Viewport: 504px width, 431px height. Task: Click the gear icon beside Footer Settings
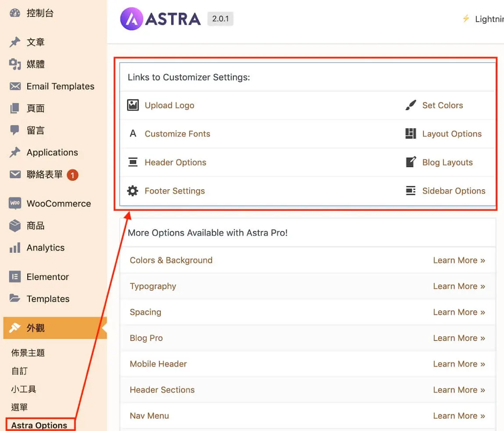coord(132,191)
